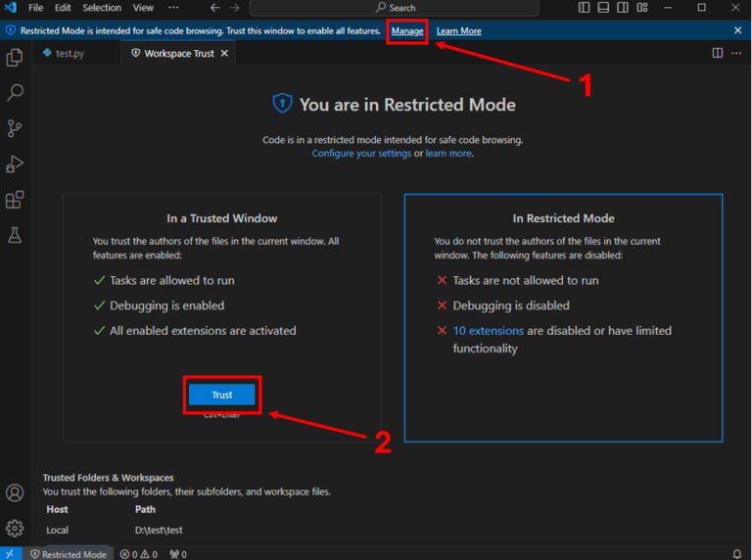Open the Extensions view
Image resolution: width=752 pixels, height=560 pixels.
pos(15,200)
